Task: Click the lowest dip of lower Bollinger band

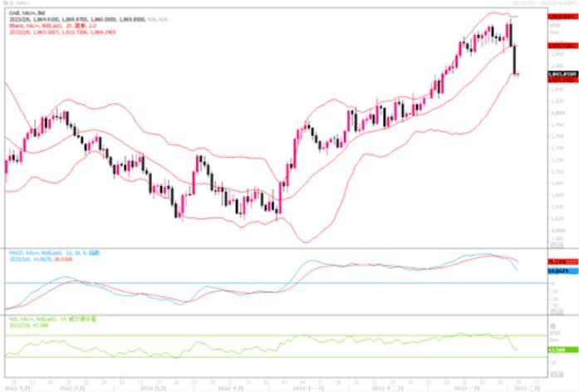Action: (x=304, y=242)
